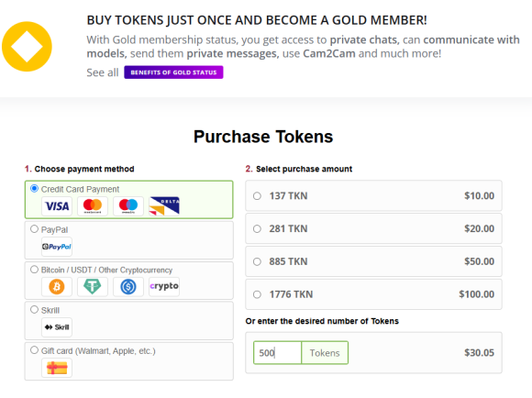Click the Visa card icon

tap(57, 206)
